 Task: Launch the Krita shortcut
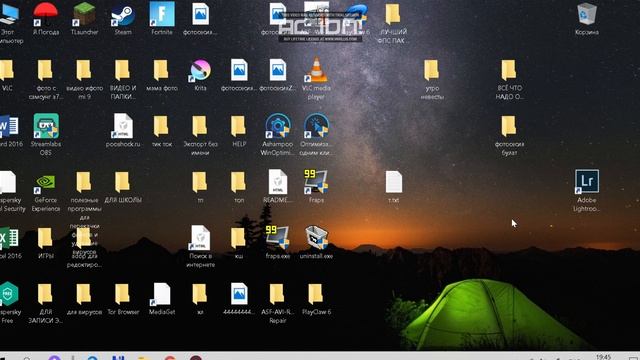200,71
